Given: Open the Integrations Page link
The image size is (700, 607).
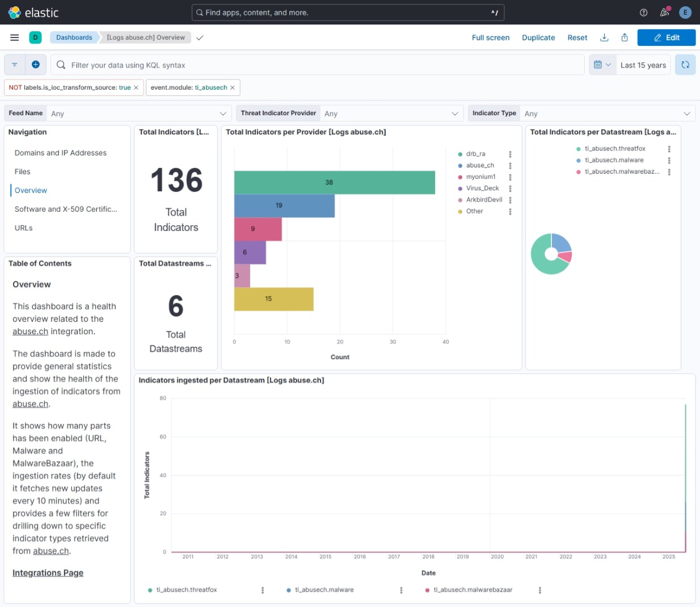Looking at the screenshot, I should (48, 572).
